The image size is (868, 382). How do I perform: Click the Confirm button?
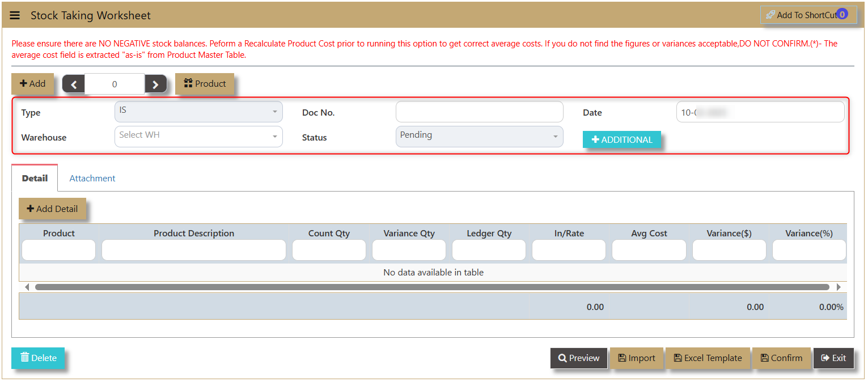click(781, 358)
